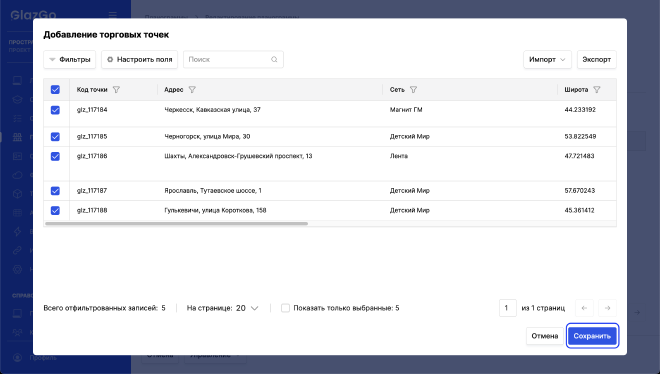The width and height of the screenshot is (660, 374).
Task: Click the page number input field
Action: 508,308
